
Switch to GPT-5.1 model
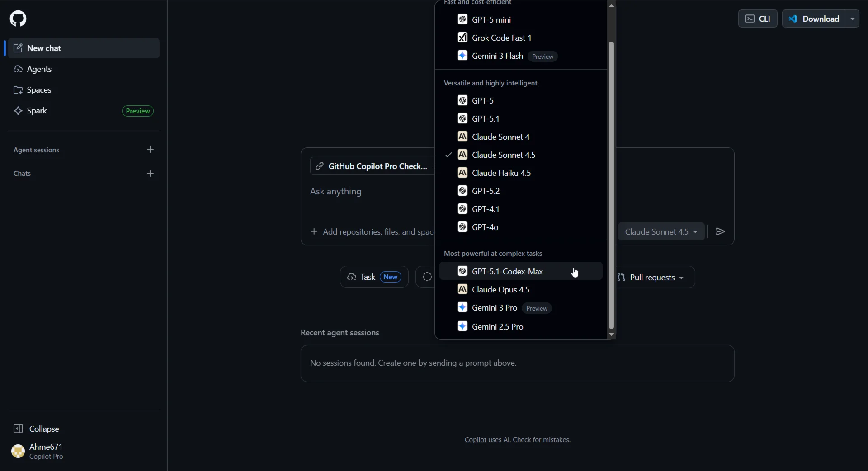tap(521, 118)
